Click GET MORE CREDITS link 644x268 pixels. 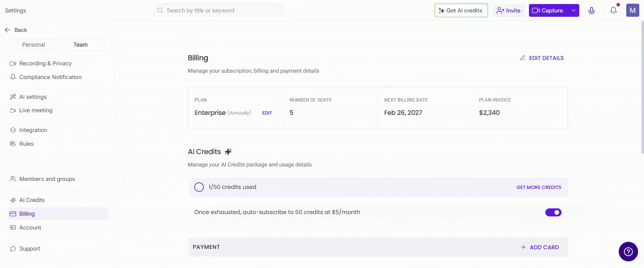539,187
